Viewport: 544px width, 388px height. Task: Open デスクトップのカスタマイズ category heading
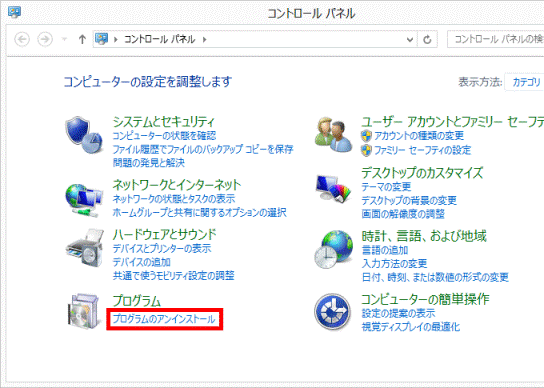point(422,172)
